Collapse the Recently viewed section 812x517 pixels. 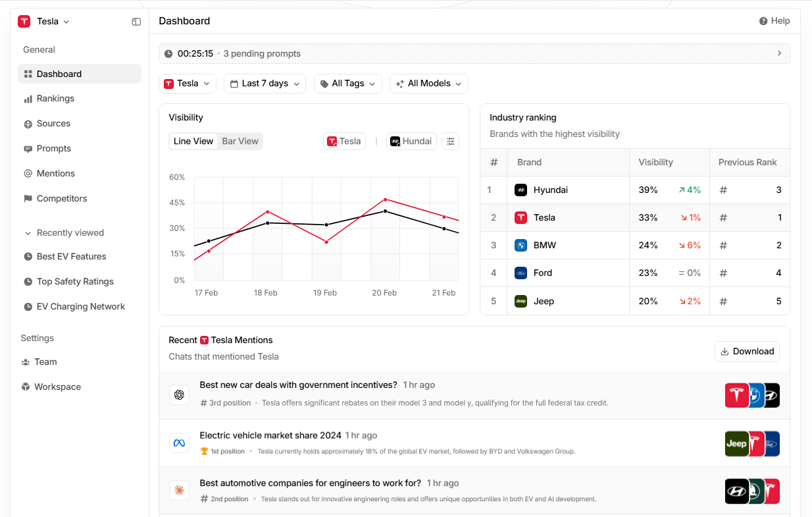[x=64, y=233]
